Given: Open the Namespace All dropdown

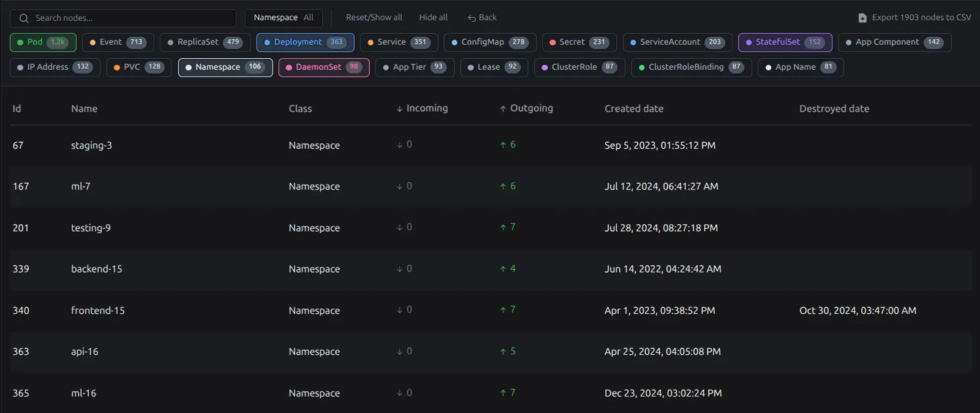Looking at the screenshot, I should (x=284, y=18).
